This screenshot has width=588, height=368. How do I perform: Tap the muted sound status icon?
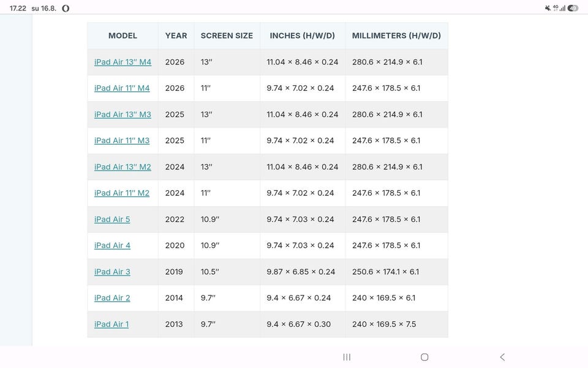click(548, 8)
